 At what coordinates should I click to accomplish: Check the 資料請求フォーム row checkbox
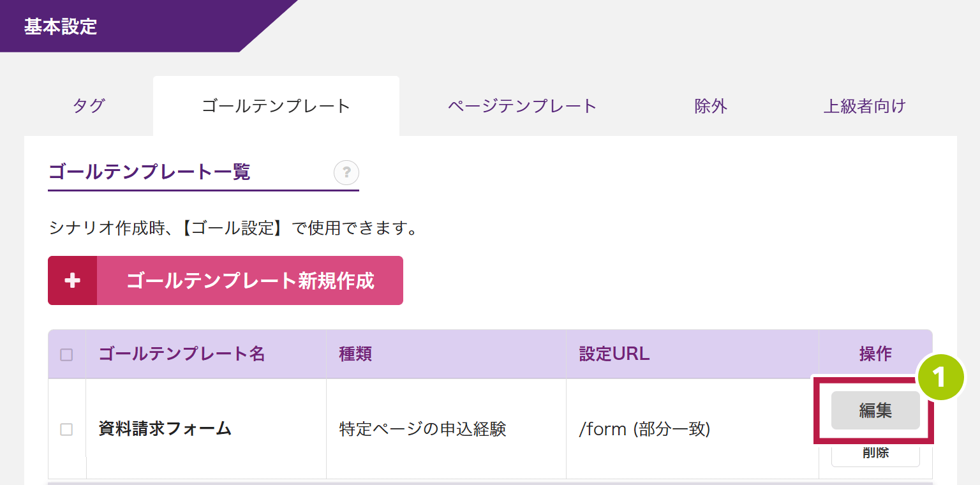pos(66,429)
